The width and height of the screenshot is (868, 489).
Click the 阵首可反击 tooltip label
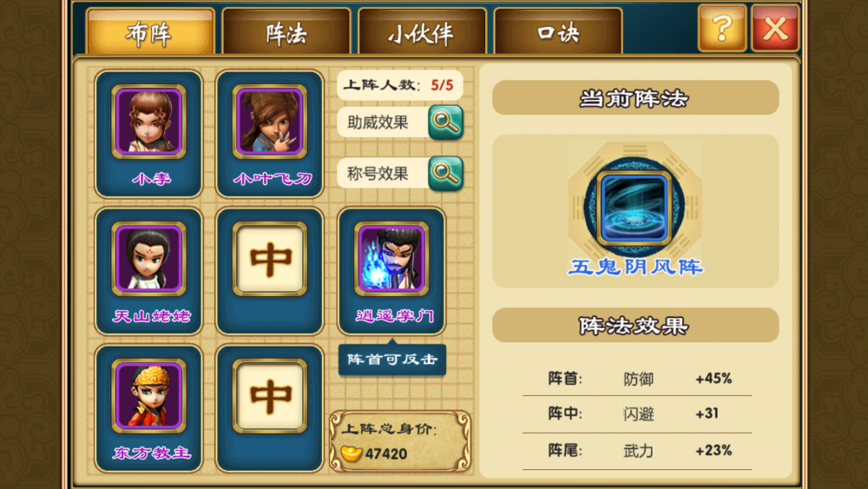(x=392, y=360)
